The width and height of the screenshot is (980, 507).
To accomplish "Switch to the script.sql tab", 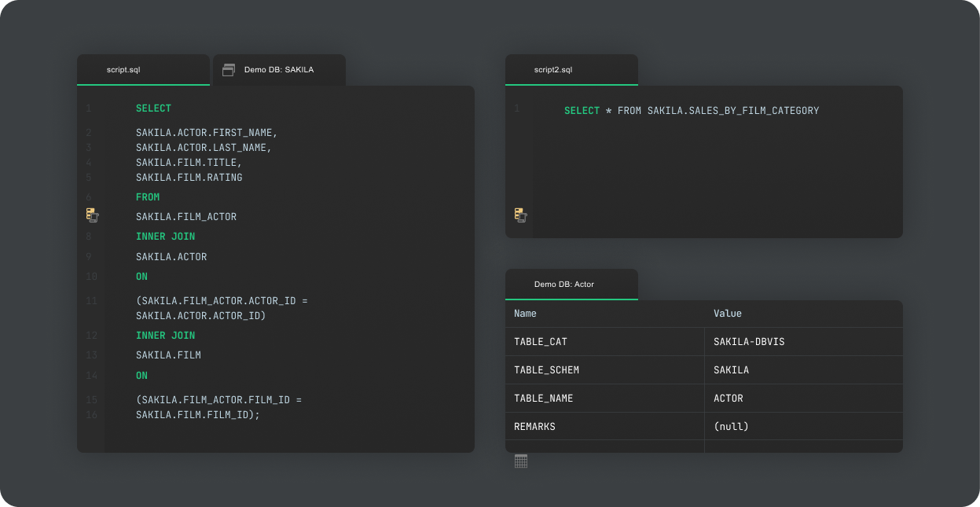I will (x=124, y=69).
